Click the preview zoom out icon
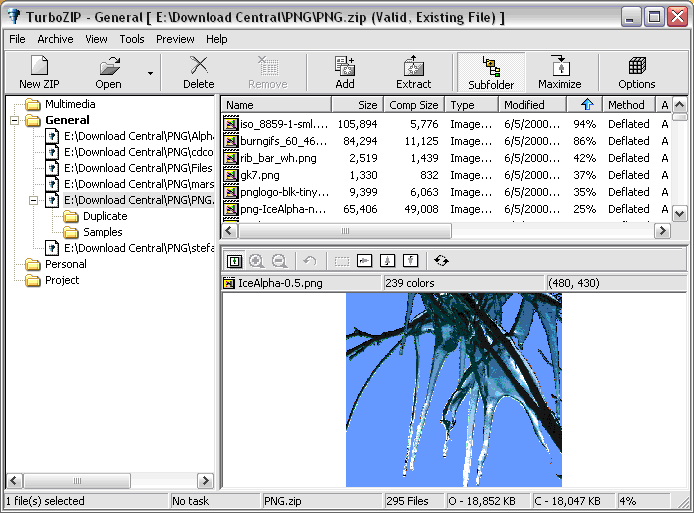Viewport: 694px width, 513px height. coord(279,261)
